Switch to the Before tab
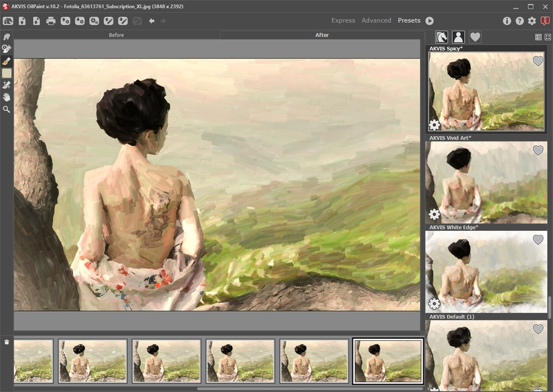This screenshot has width=553, height=392. [x=117, y=35]
